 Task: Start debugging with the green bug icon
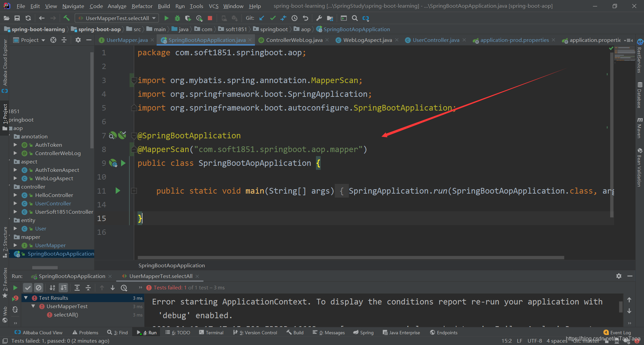pyautogui.click(x=177, y=18)
